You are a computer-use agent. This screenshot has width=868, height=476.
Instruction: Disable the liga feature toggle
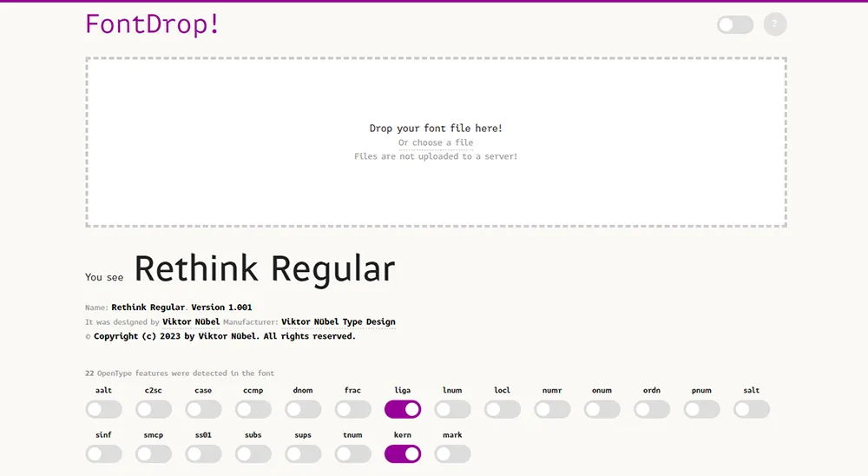pos(403,409)
